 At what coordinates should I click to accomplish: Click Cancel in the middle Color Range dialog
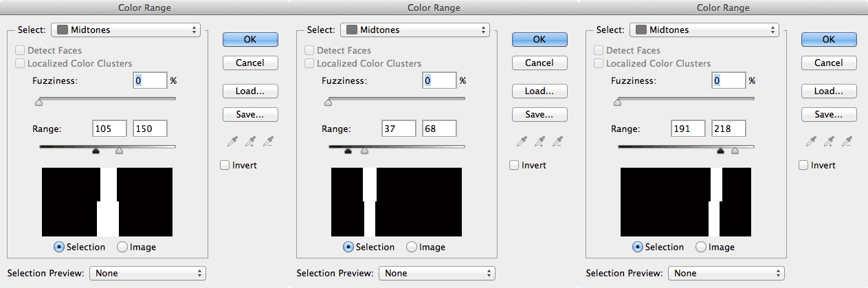tap(539, 63)
